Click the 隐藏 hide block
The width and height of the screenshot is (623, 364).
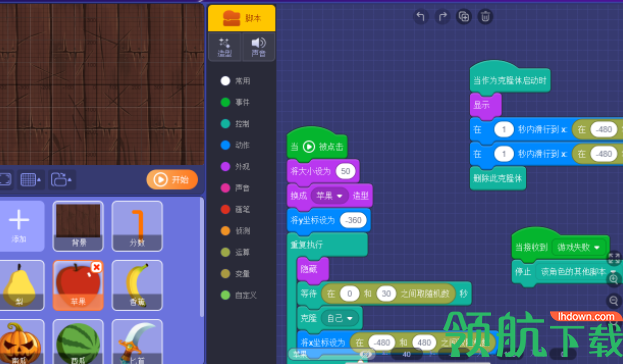(x=313, y=269)
